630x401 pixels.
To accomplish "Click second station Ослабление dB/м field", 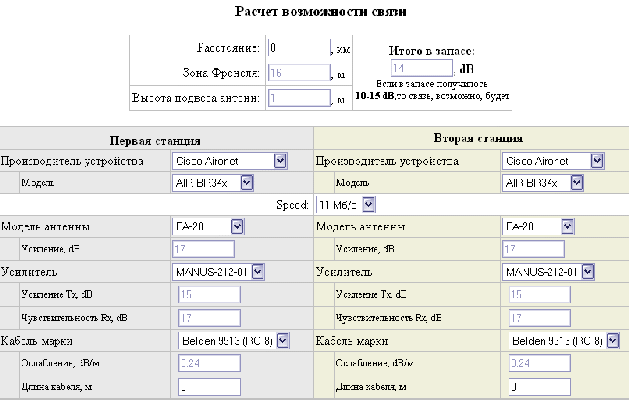I will [540, 363].
